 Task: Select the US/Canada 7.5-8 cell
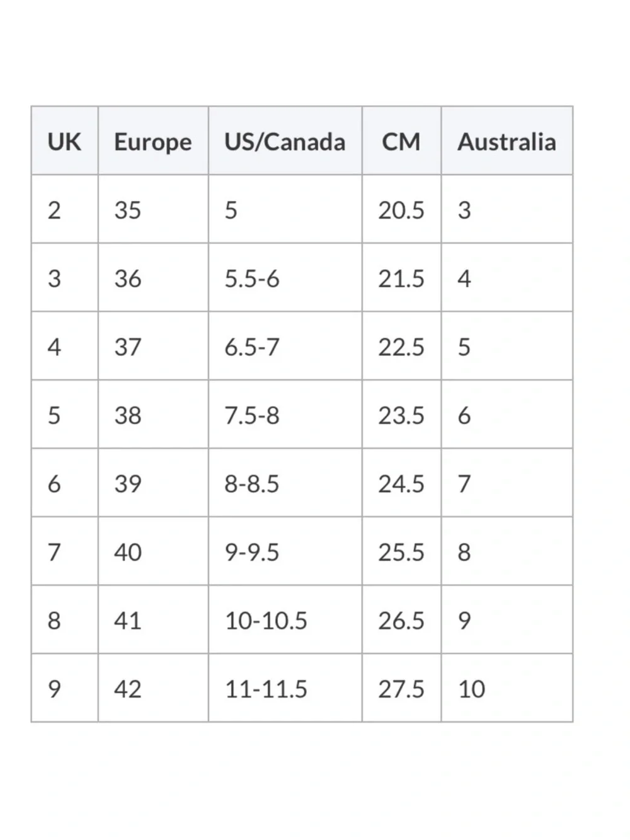(285, 415)
